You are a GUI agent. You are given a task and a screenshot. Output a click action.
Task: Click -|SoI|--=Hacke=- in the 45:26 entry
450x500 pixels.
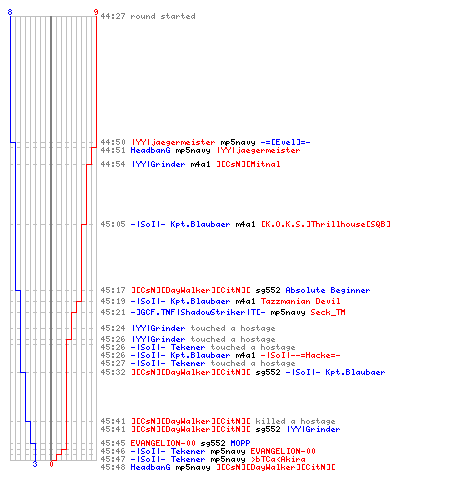(301, 355)
